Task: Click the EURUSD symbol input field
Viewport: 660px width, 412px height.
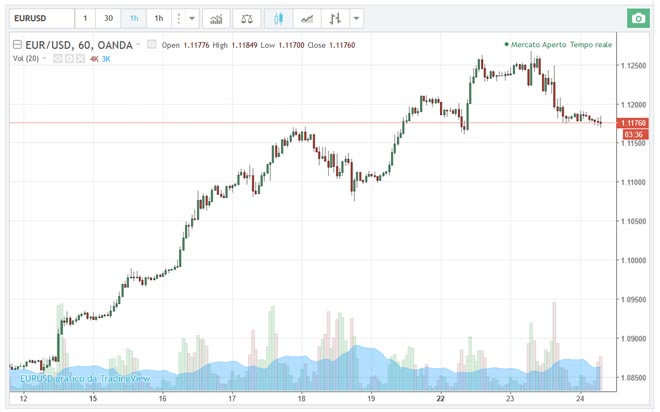Action: (42, 18)
